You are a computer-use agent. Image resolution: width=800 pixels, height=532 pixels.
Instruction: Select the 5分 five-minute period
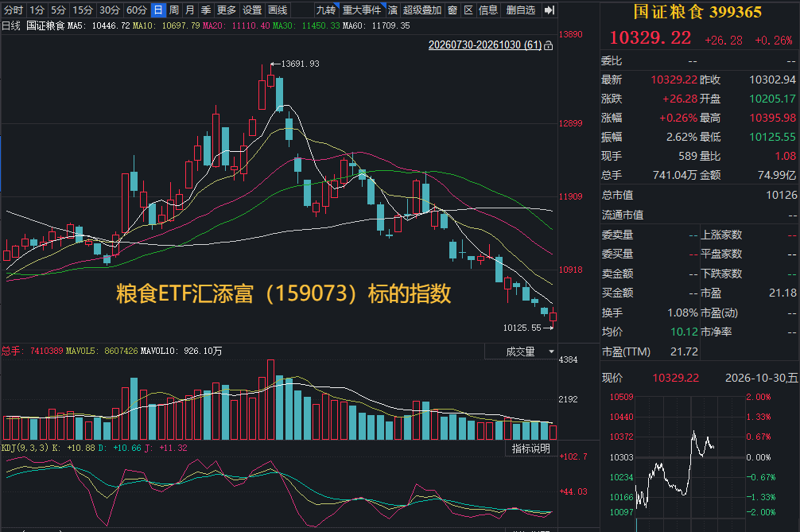point(58,10)
